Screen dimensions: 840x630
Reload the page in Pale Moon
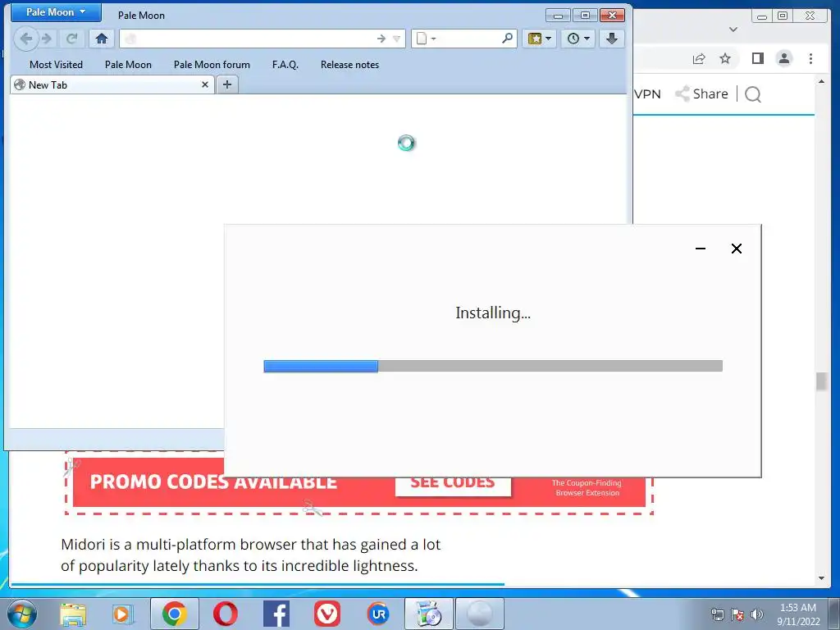pyautogui.click(x=72, y=39)
